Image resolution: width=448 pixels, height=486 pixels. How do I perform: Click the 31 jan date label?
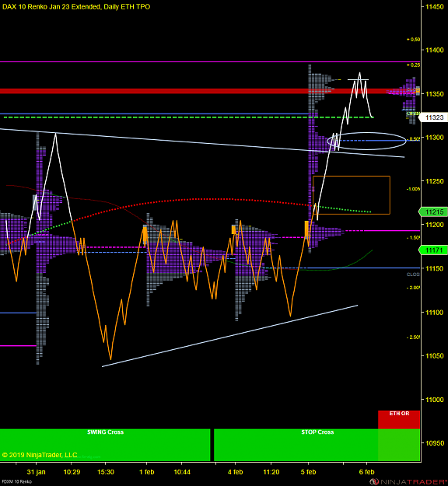pos(36,472)
